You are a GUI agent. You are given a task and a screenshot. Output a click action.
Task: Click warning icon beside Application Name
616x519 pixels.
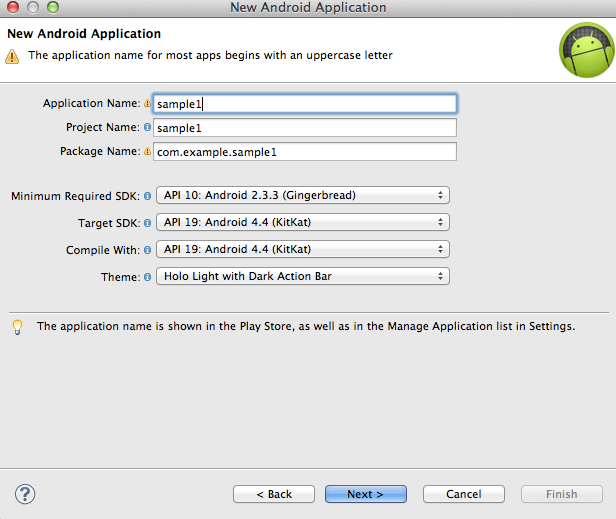click(147, 103)
